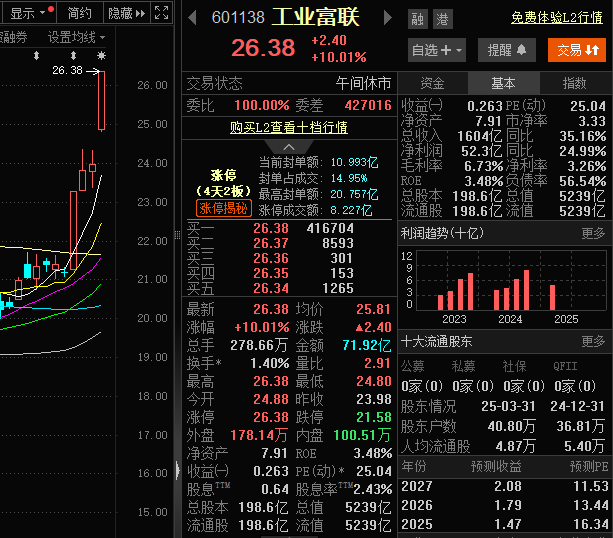Click the stock name 工业富联

click(x=315, y=17)
